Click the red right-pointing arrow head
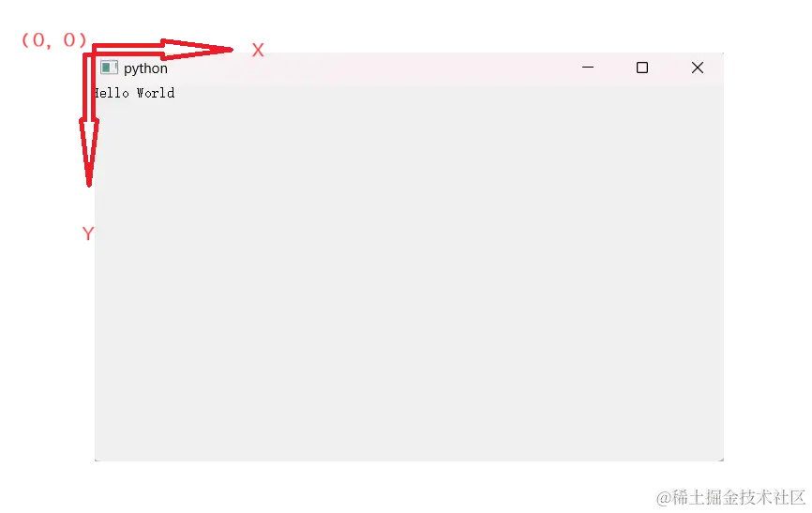 pyautogui.click(x=197, y=50)
